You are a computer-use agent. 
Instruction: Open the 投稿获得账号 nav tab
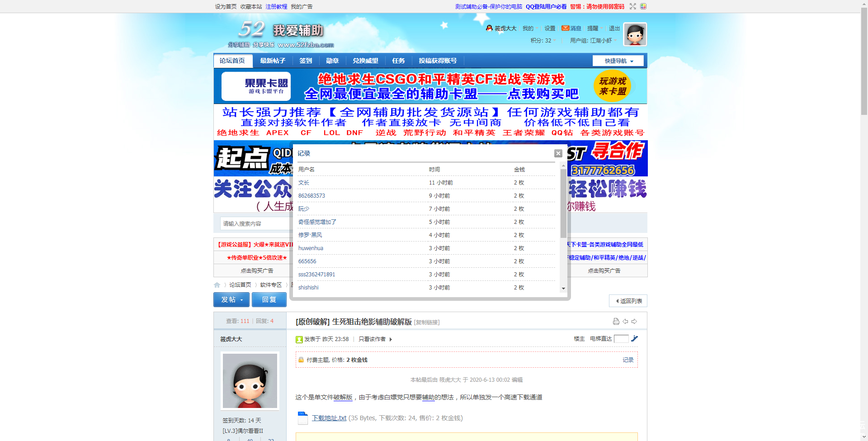click(438, 61)
